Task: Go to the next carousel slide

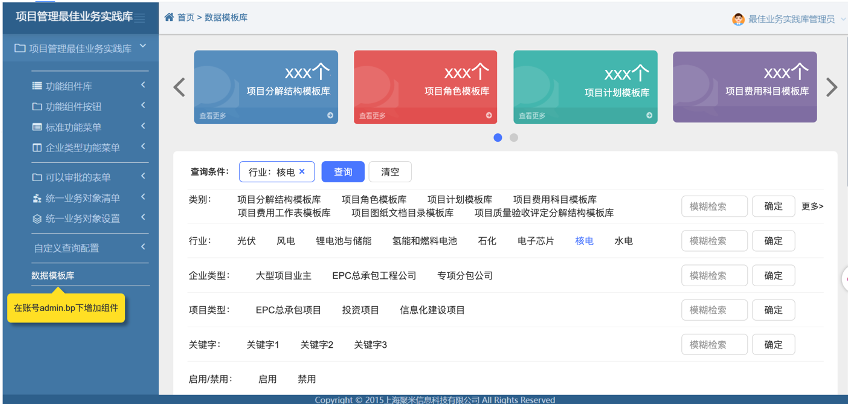Action: [831, 87]
